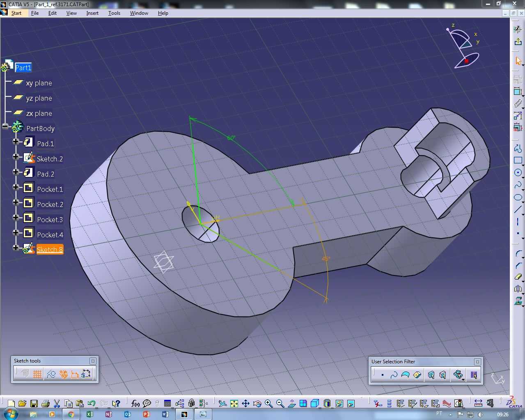Open the Edit menu
Image resolution: width=525 pixels, height=420 pixels.
click(53, 13)
